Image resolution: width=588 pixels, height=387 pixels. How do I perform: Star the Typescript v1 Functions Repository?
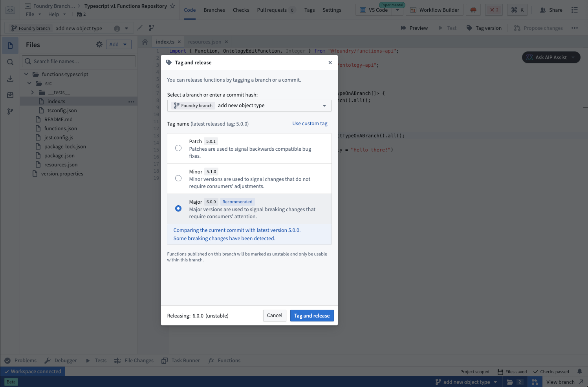172,6
